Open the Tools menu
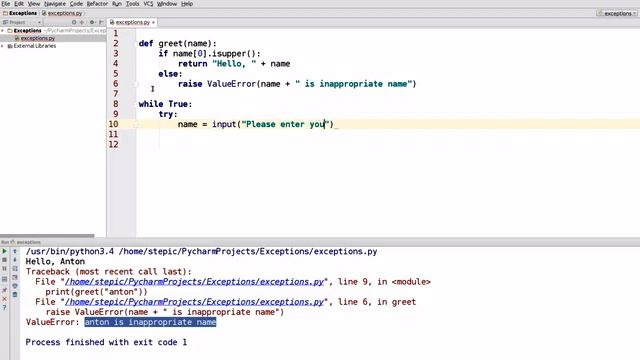The image size is (640, 360). tap(132, 4)
